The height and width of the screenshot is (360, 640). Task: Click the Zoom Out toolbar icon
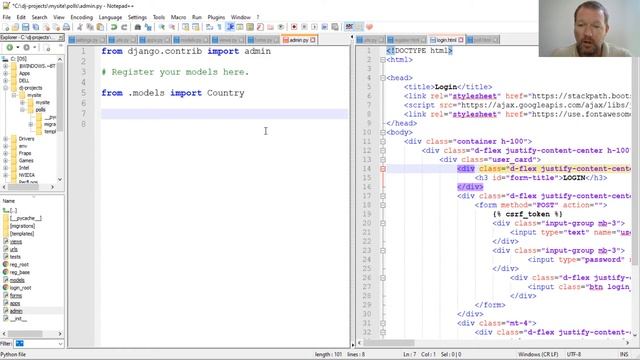pyautogui.click(x=172, y=27)
